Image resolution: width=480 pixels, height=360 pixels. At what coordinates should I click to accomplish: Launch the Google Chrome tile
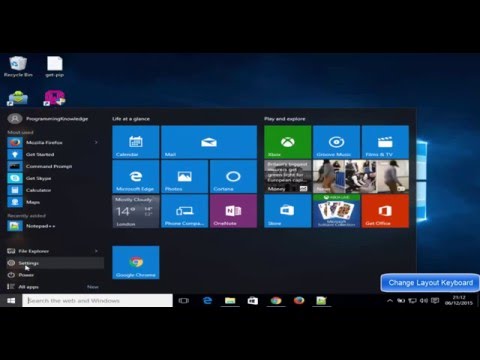(x=136, y=262)
